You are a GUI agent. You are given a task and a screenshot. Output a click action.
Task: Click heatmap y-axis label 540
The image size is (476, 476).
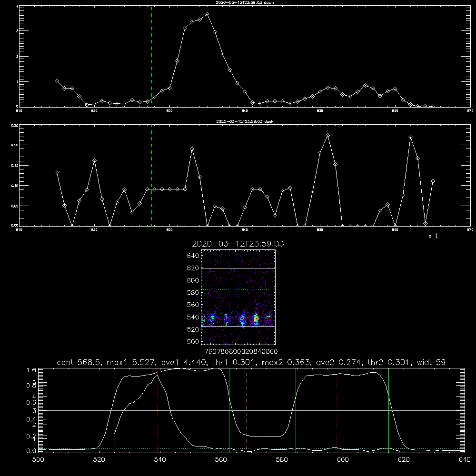point(193,317)
